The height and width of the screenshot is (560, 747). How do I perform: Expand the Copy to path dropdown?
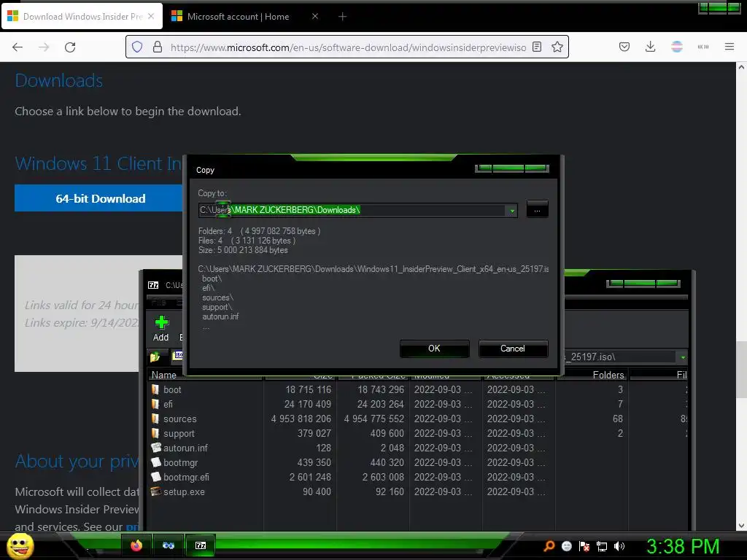coord(512,211)
